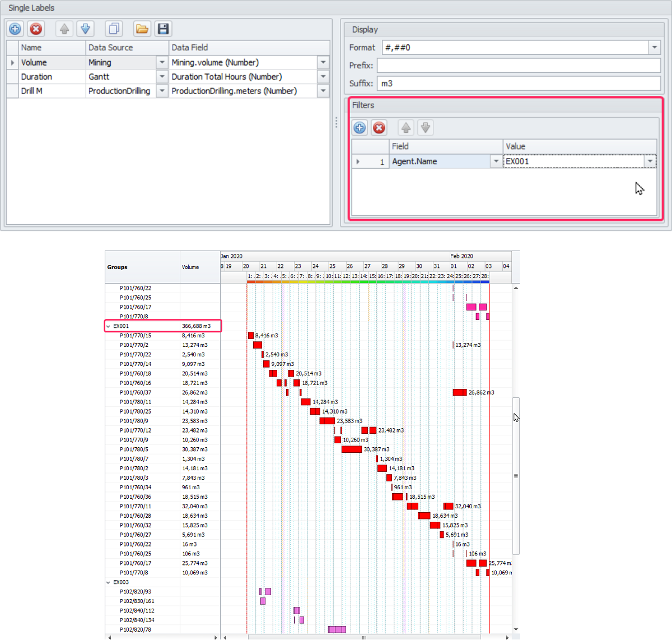The height and width of the screenshot is (640, 672).
Task: Move the selected label down
Action: click(x=85, y=29)
